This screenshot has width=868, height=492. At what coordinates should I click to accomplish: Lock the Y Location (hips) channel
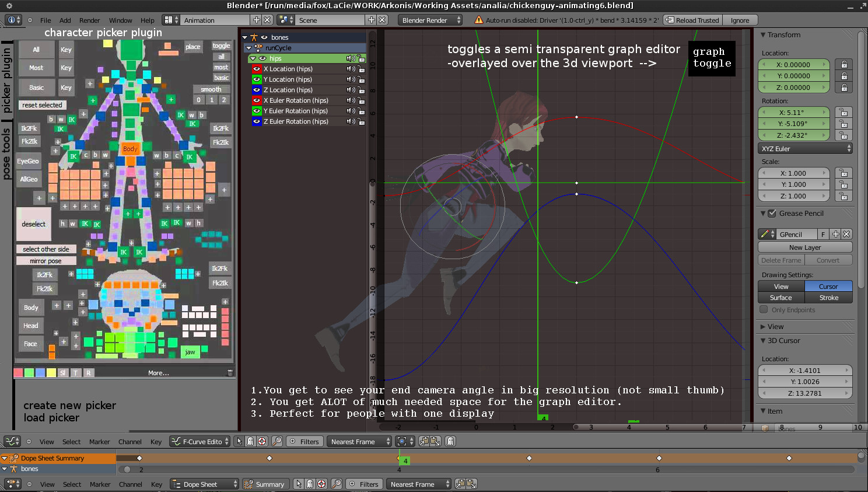361,79
